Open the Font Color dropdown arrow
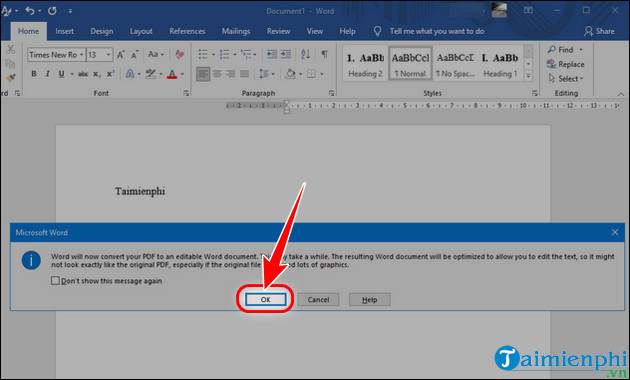630x380 pixels. pyautogui.click(x=182, y=74)
